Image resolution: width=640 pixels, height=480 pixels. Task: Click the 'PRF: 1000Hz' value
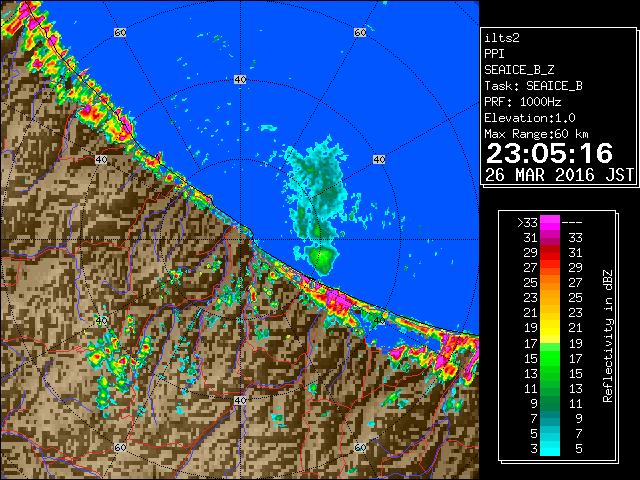coord(522,102)
